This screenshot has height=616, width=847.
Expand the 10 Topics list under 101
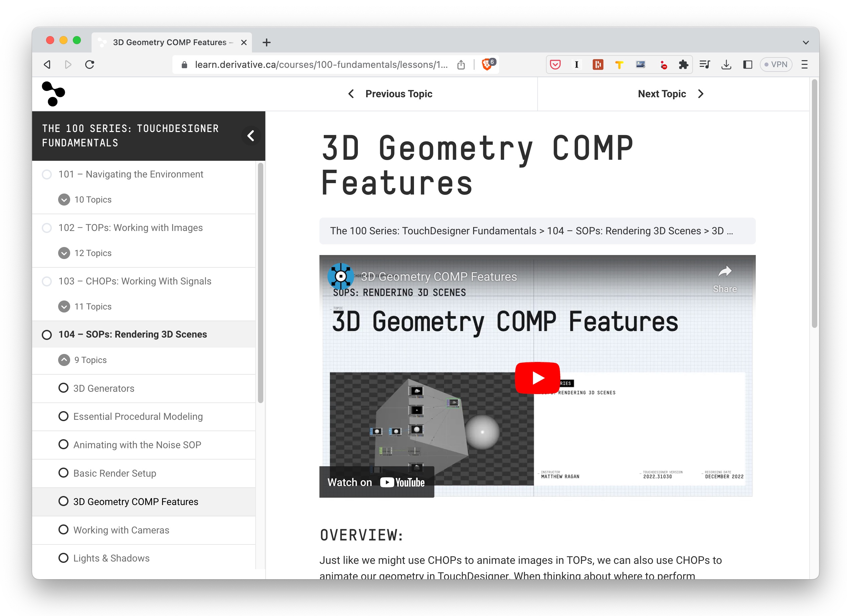(64, 200)
